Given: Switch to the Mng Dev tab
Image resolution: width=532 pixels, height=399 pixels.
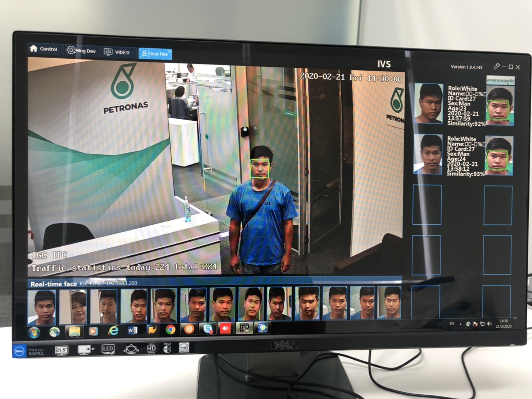Looking at the screenshot, I should (x=82, y=51).
